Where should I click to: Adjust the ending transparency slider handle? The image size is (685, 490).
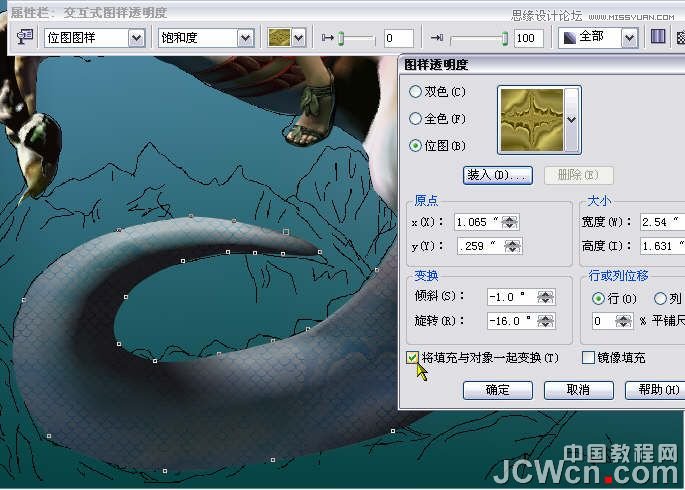(505, 38)
